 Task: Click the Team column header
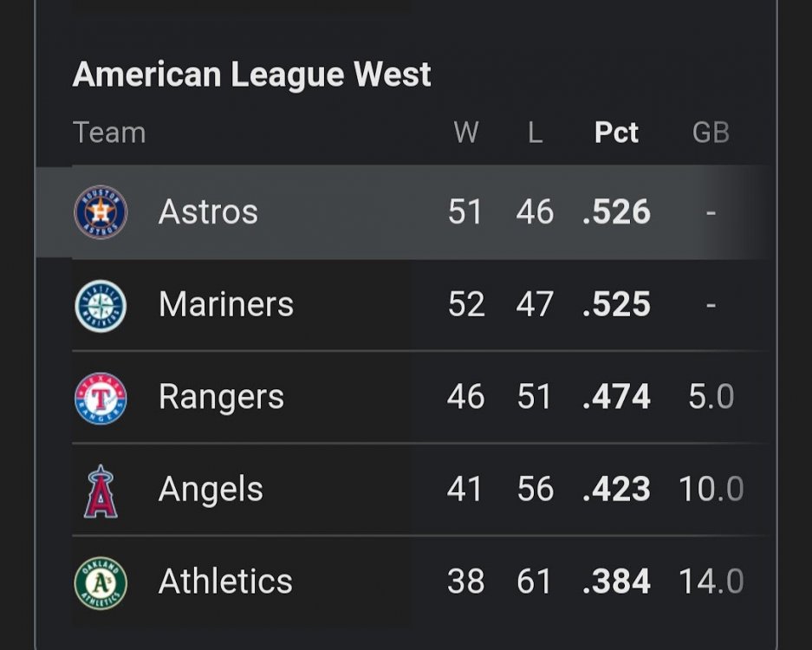(x=109, y=133)
